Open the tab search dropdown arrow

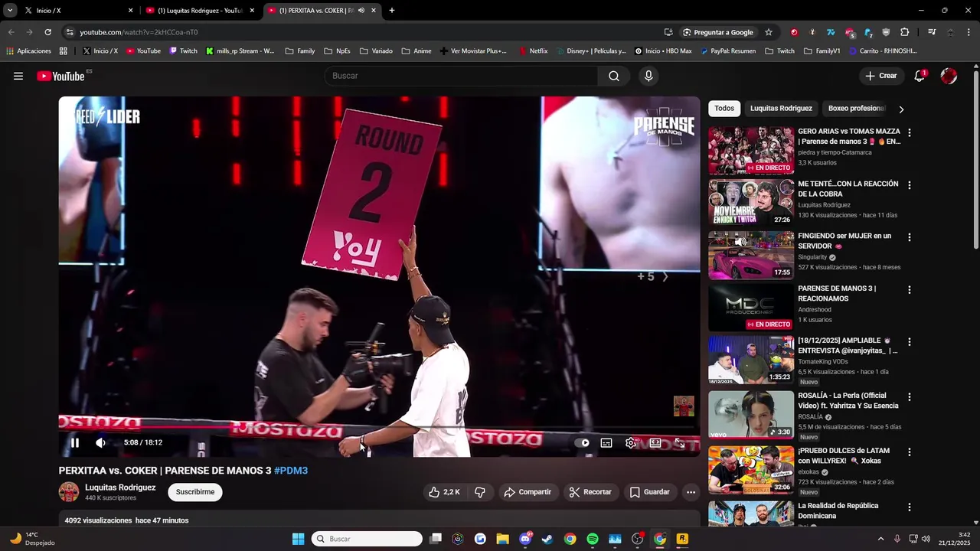(10, 11)
